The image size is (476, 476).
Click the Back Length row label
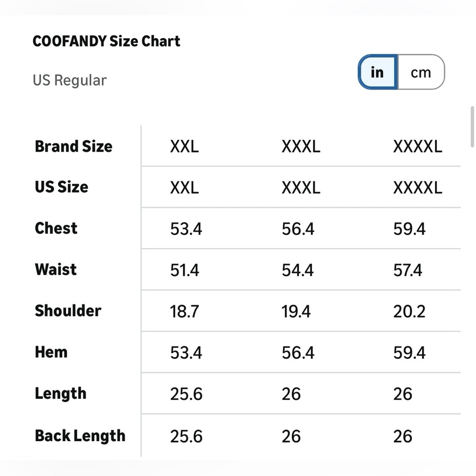pos(80,436)
